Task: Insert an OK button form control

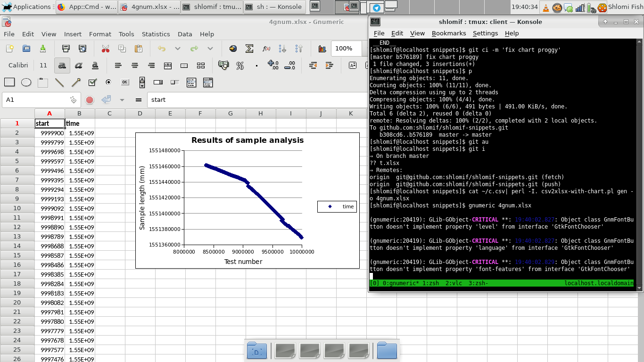Action: (125, 82)
